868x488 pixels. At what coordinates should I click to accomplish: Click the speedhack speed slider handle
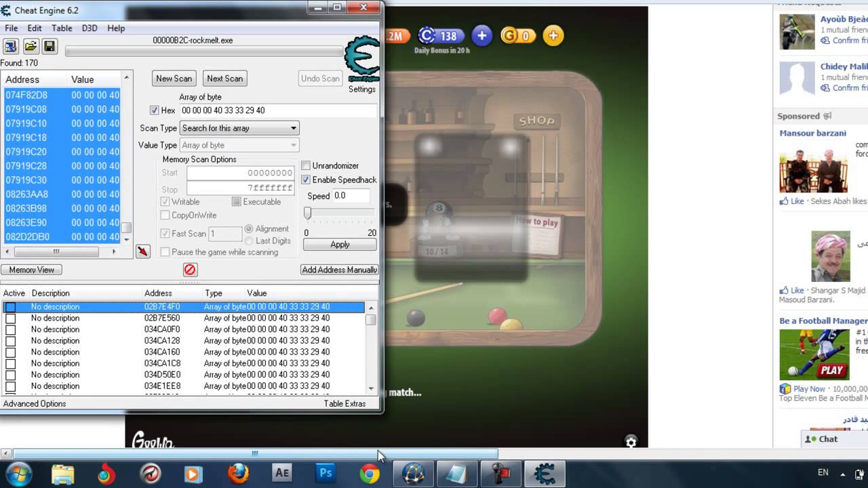click(x=307, y=213)
